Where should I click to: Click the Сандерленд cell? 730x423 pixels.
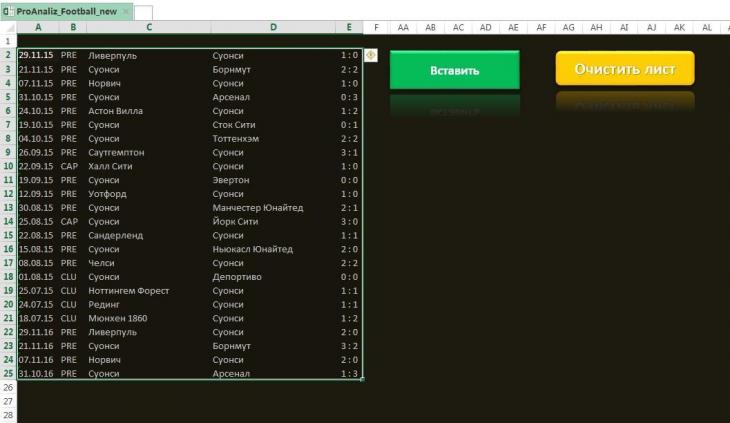click(x=149, y=235)
